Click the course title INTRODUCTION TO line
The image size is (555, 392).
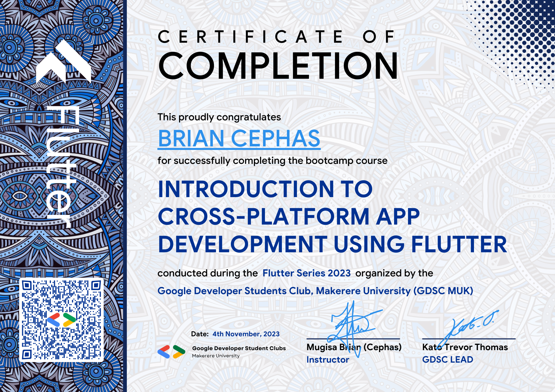click(x=265, y=189)
